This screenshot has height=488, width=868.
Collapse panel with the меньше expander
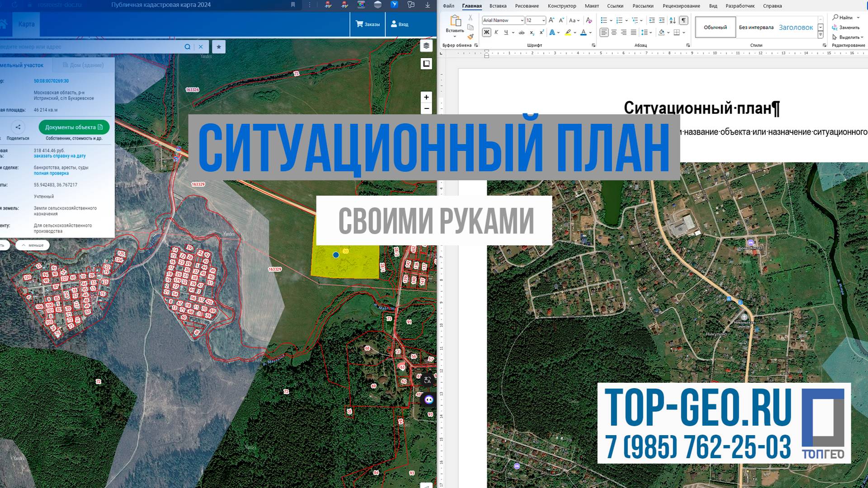34,245
